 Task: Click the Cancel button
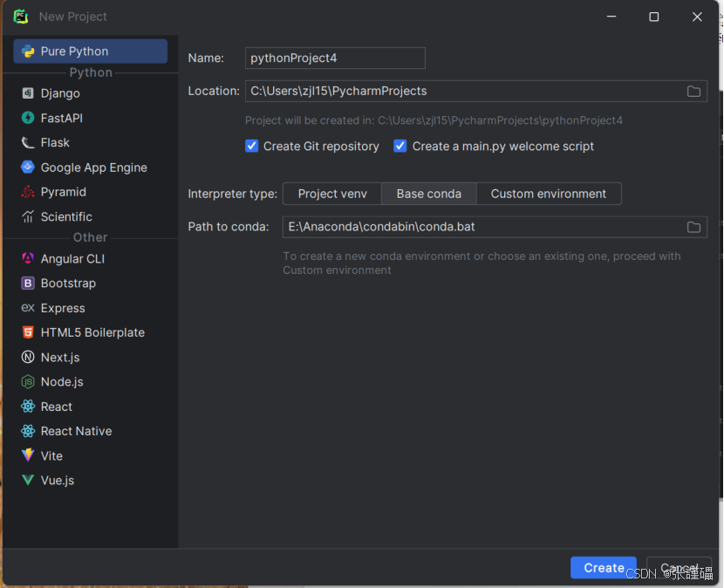pos(679,568)
